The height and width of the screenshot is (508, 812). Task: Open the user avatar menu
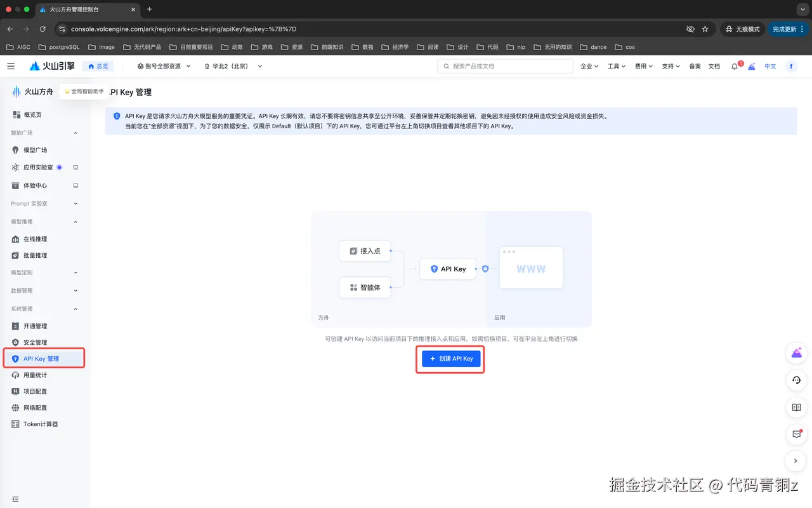coord(791,66)
